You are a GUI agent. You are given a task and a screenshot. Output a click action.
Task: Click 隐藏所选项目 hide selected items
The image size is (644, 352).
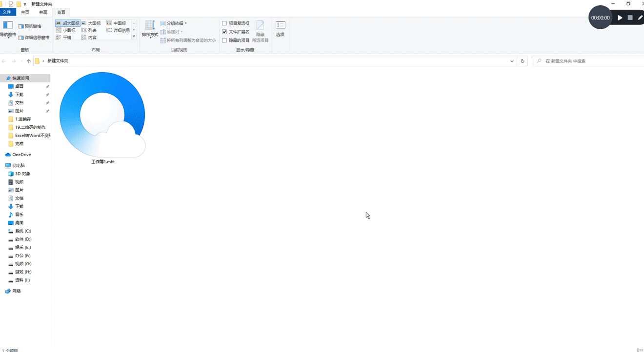(x=260, y=32)
